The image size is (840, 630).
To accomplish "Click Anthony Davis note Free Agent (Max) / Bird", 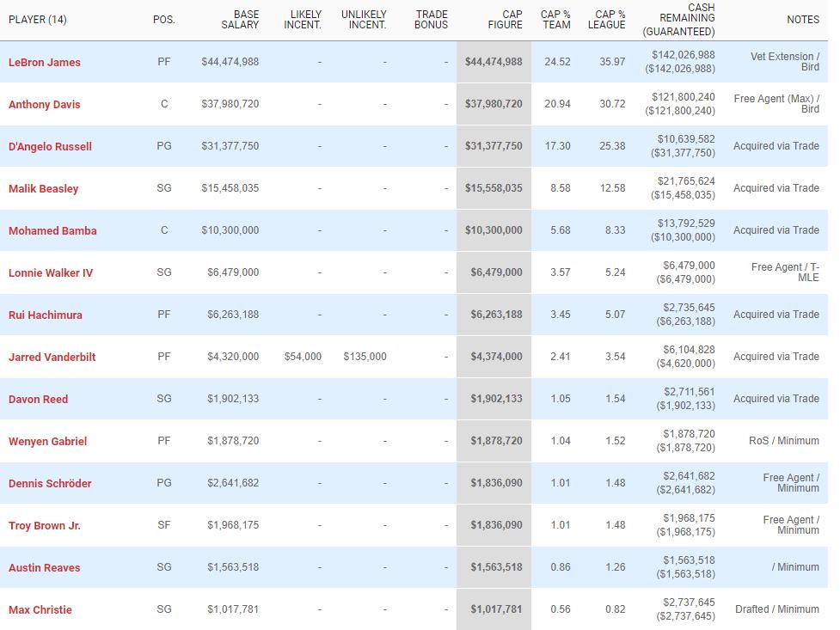I will (x=776, y=104).
